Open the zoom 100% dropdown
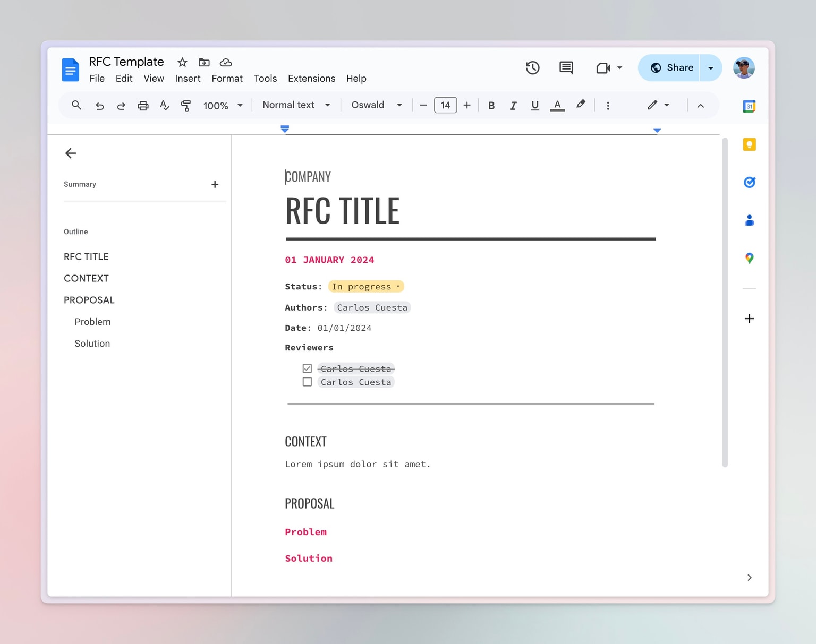 [x=223, y=106]
